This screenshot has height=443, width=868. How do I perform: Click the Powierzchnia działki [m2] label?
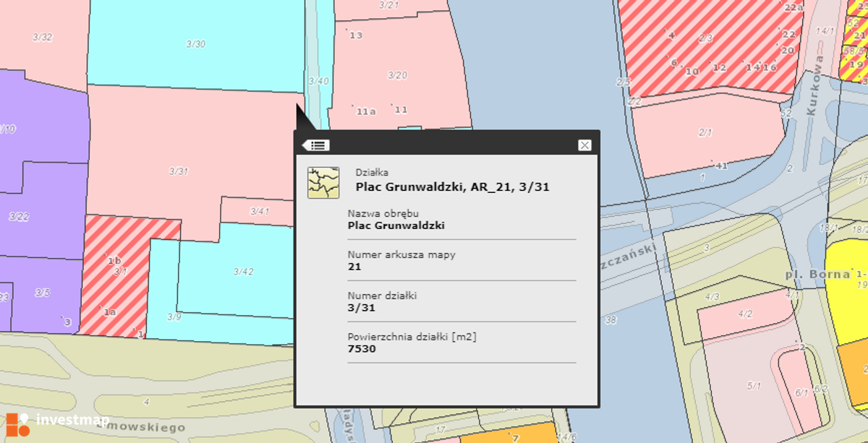point(412,337)
